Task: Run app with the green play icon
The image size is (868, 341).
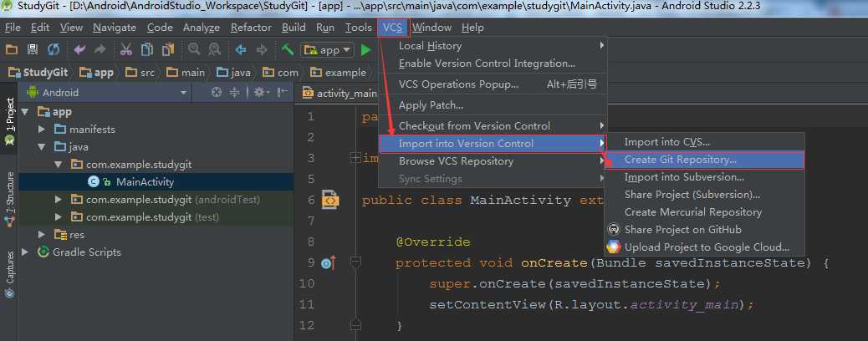Action: (x=366, y=50)
